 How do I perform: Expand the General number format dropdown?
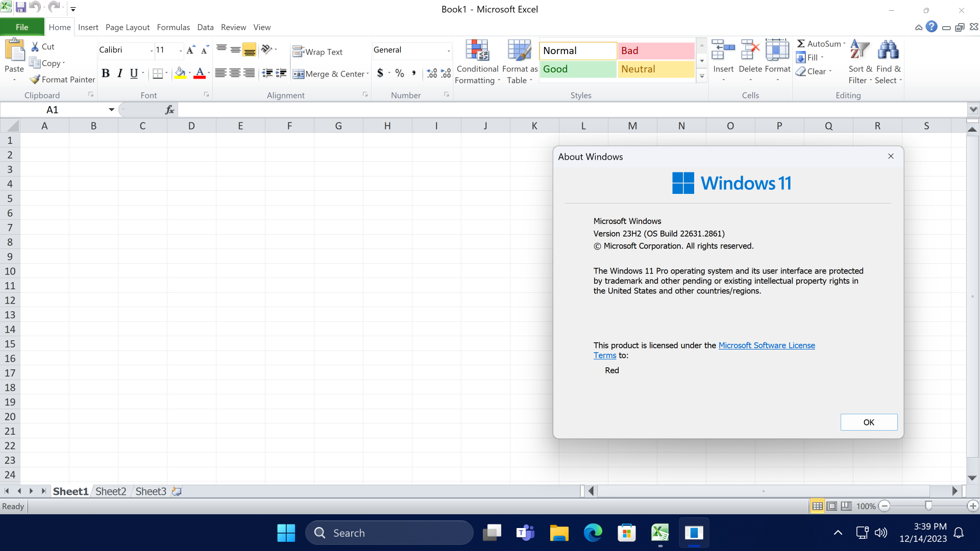click(449, 50)
